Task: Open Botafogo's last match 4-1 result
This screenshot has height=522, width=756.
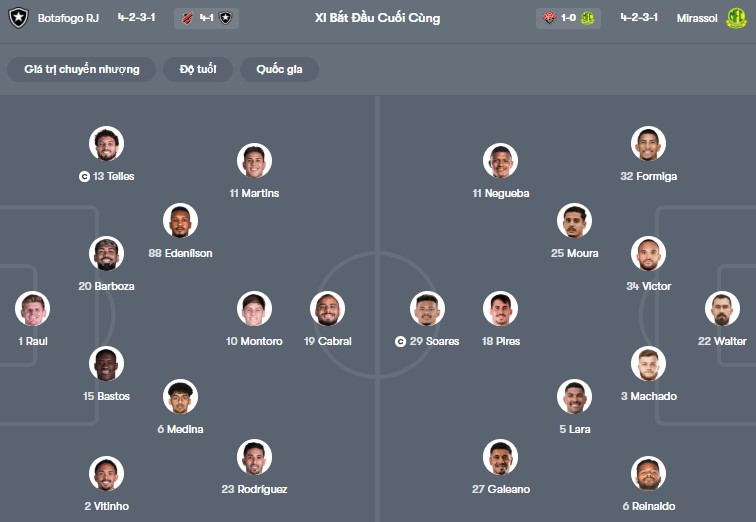Action: 205,18
